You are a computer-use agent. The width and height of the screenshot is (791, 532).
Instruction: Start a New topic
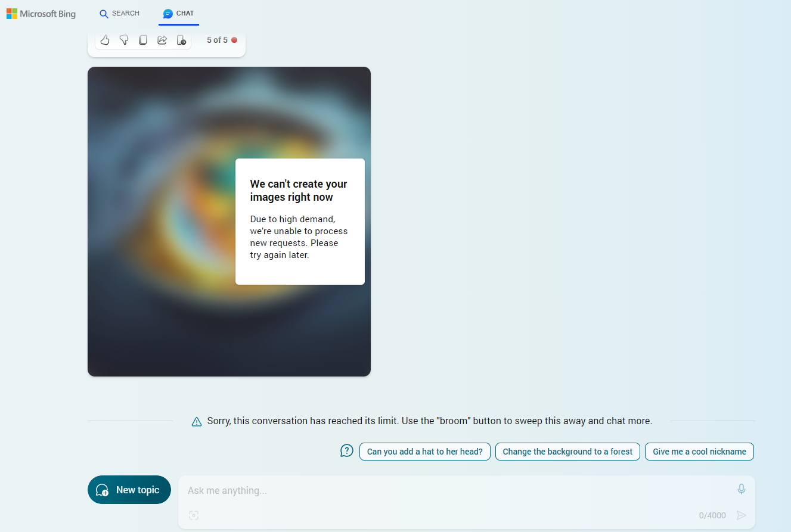click(129, 490)
